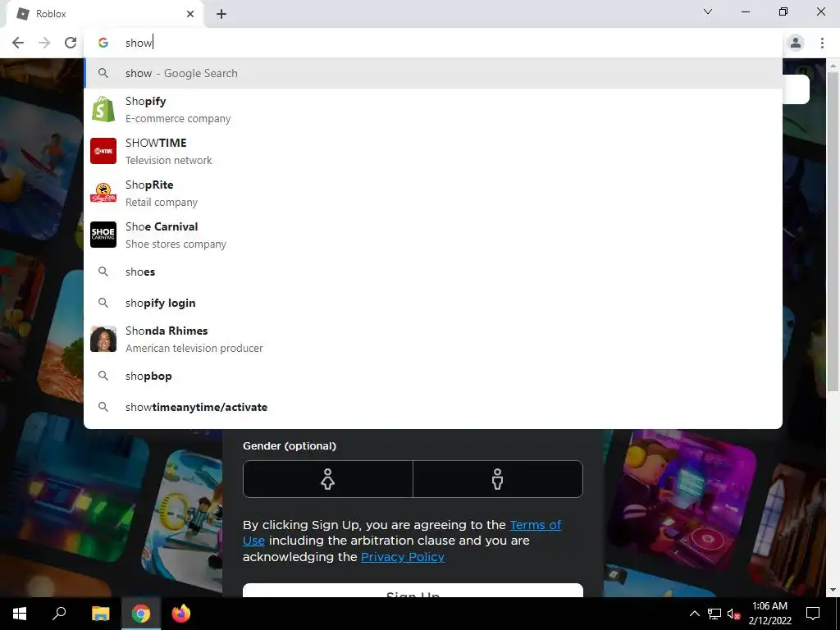Select the female gender option
Image resolution: width=840 pixels, height=630 pixels.
328,479
